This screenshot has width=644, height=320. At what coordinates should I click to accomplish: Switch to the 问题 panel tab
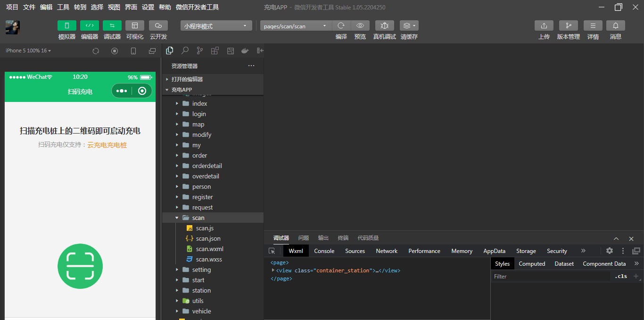[304, 238]
